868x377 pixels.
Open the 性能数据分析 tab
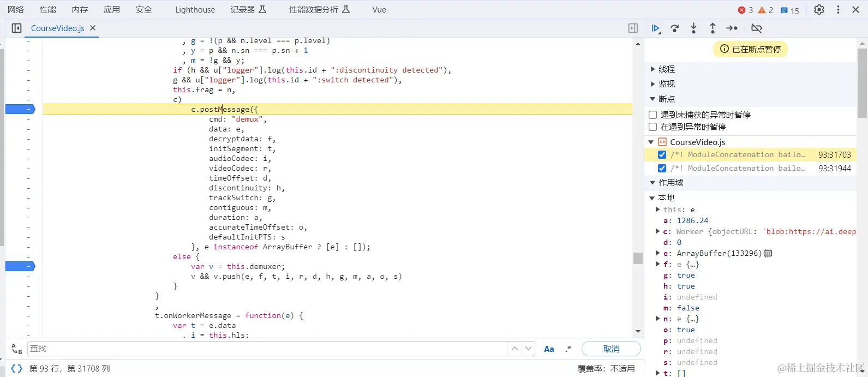coord(319,10)
